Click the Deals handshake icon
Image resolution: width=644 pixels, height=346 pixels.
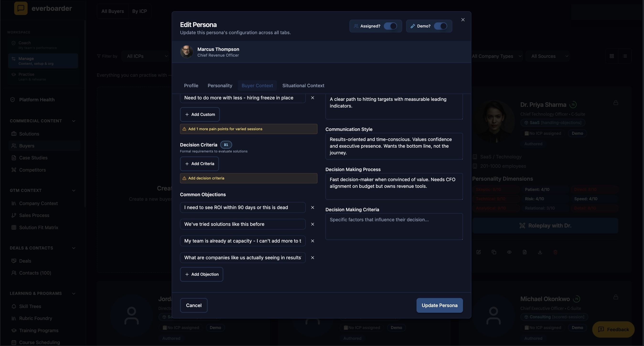pyautogui.click(x=14, y=261)
